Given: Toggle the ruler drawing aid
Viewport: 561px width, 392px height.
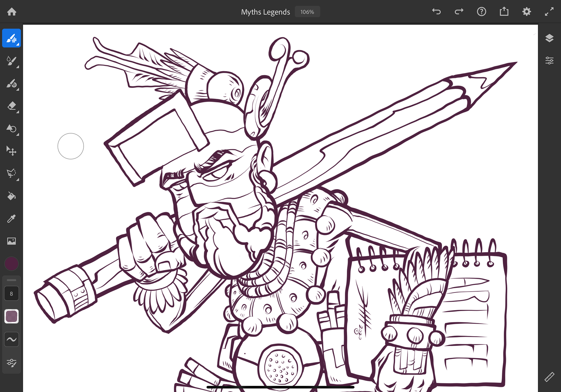Looking at the screenshot, I should pyautogui.click(x=549, y=377).
